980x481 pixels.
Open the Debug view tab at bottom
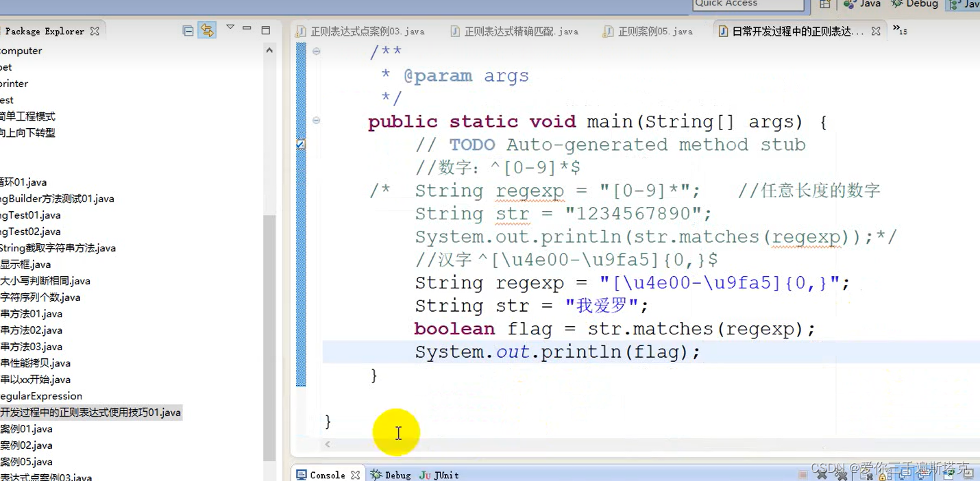(391, 475)
